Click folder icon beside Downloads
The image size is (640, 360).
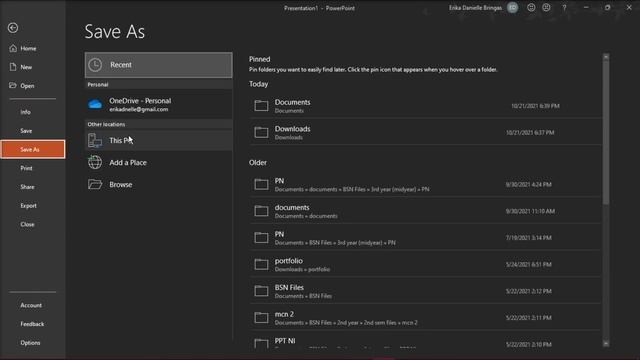click(261, 132)
